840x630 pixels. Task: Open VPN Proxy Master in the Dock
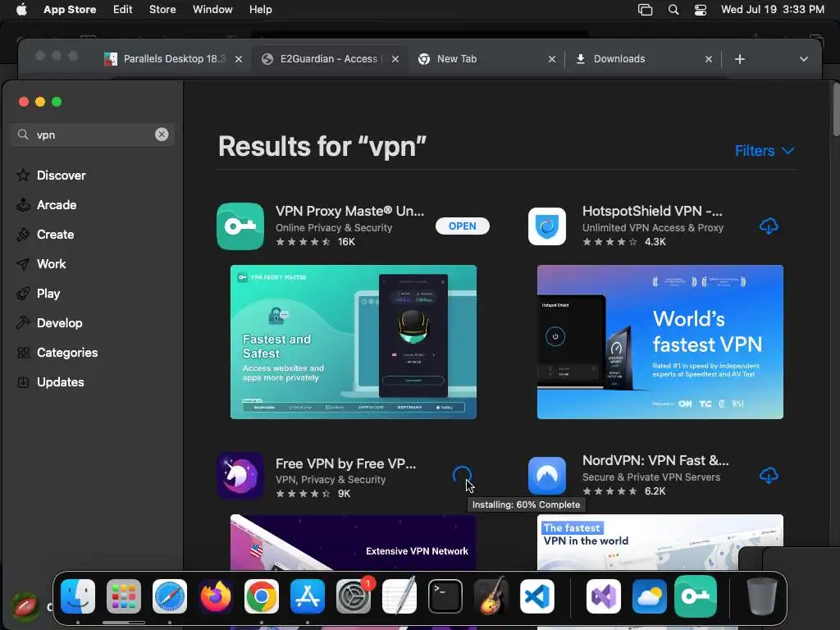click(x=696, y=596)
